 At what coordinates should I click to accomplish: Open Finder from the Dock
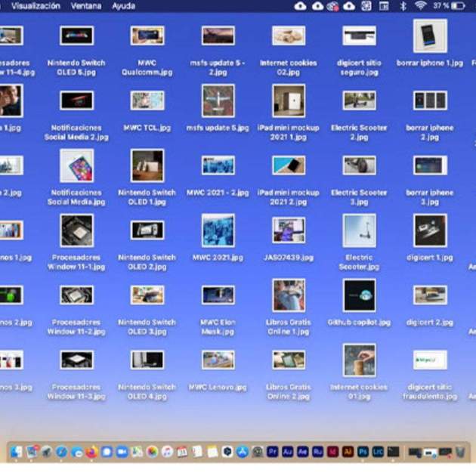(x=17, y=452)
